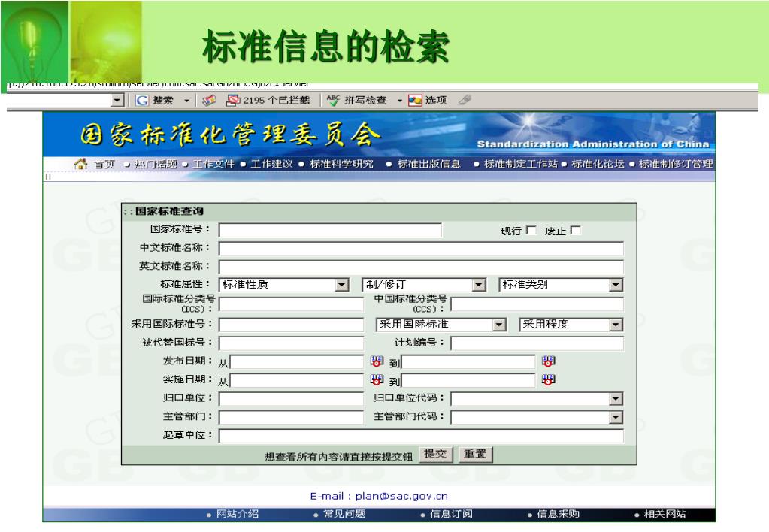Open the 采用程度 dropdown

[x=571, y=325]
